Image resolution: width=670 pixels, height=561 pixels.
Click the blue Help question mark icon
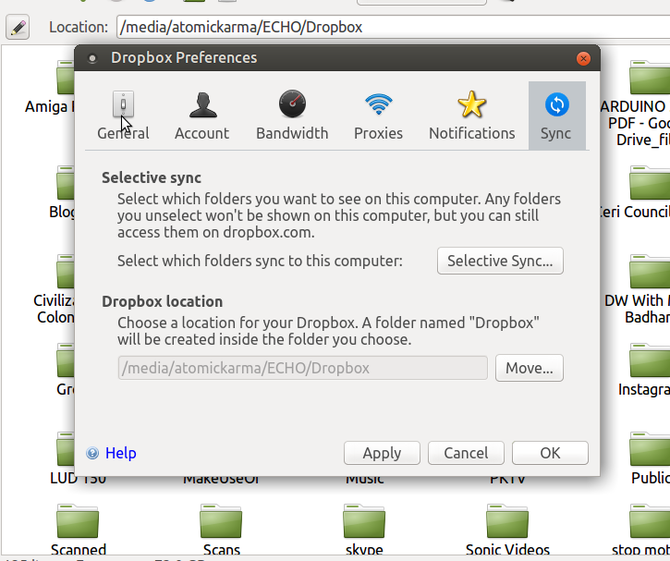92,453
